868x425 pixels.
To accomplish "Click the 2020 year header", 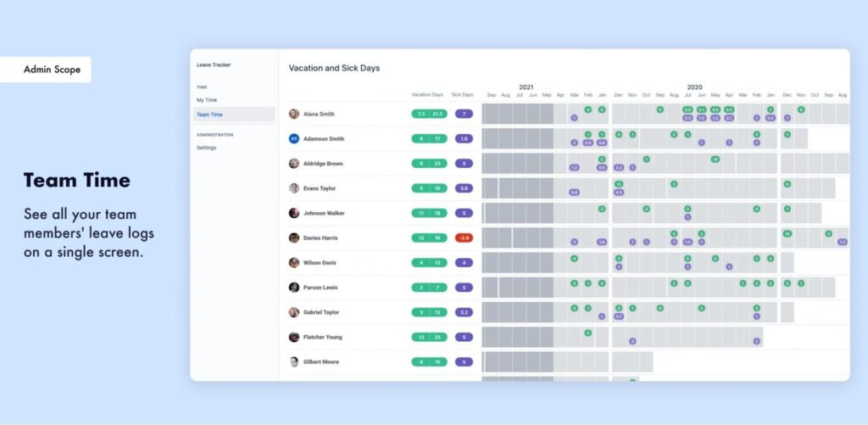I will [694, 87].
